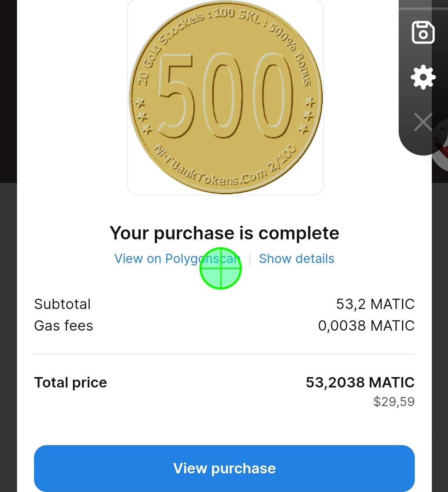448x492 pixels.
Task: Click the dark backdrop left of the dialog
Action: pos(8,290)
